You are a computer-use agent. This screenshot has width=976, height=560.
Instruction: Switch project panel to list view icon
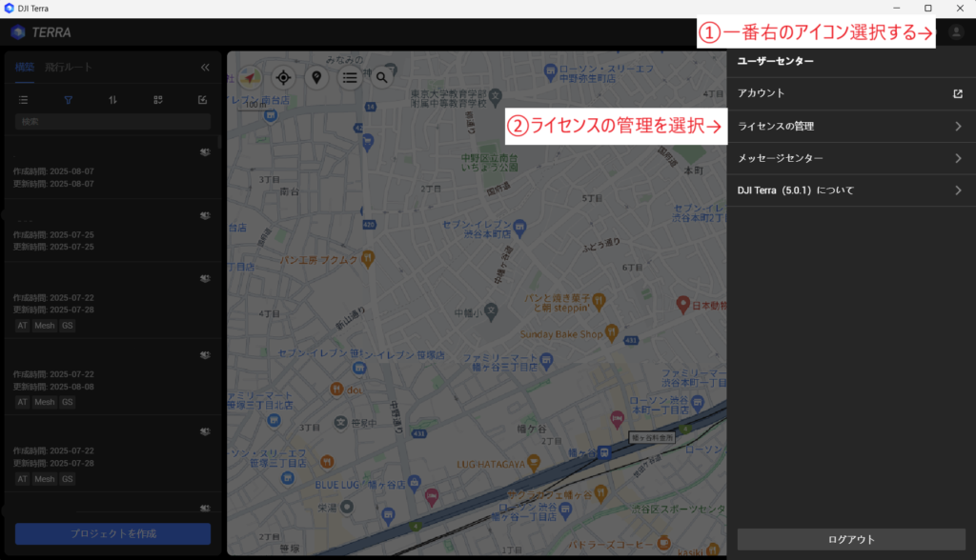pos(24,99)
